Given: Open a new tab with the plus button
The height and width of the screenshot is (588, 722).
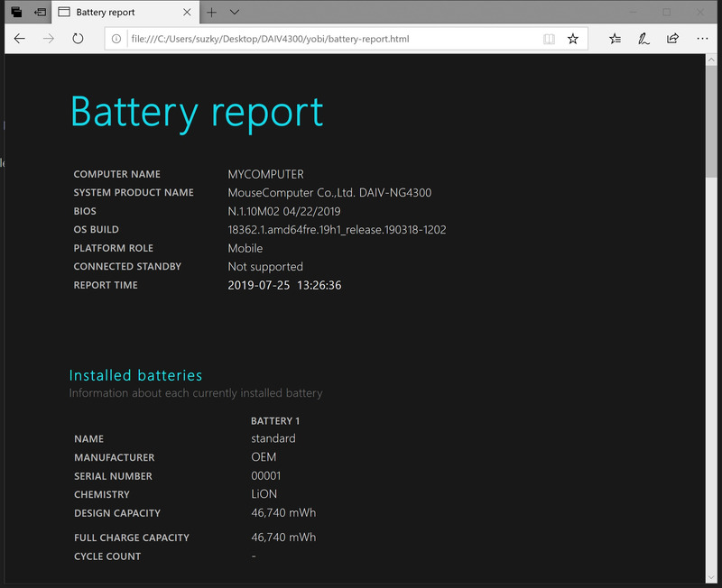Looking at the screenshot, I should point(211,13).
